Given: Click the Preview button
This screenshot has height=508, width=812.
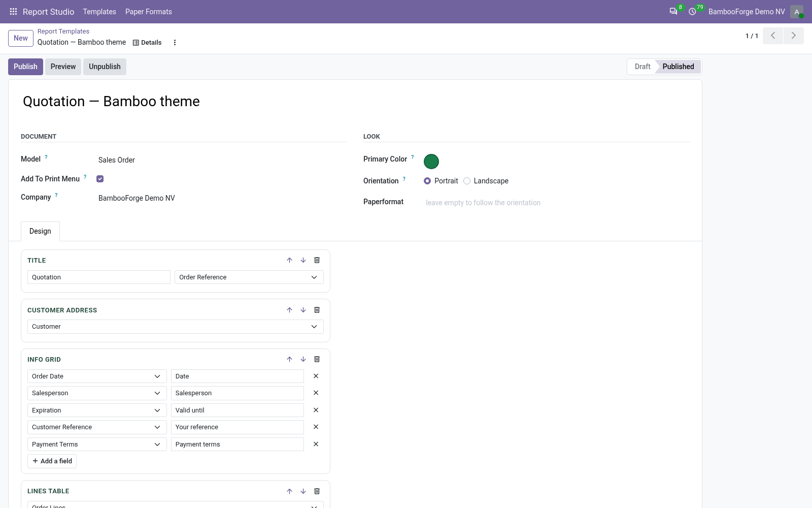Looking at the screenshot, I should tap(63, 67).
